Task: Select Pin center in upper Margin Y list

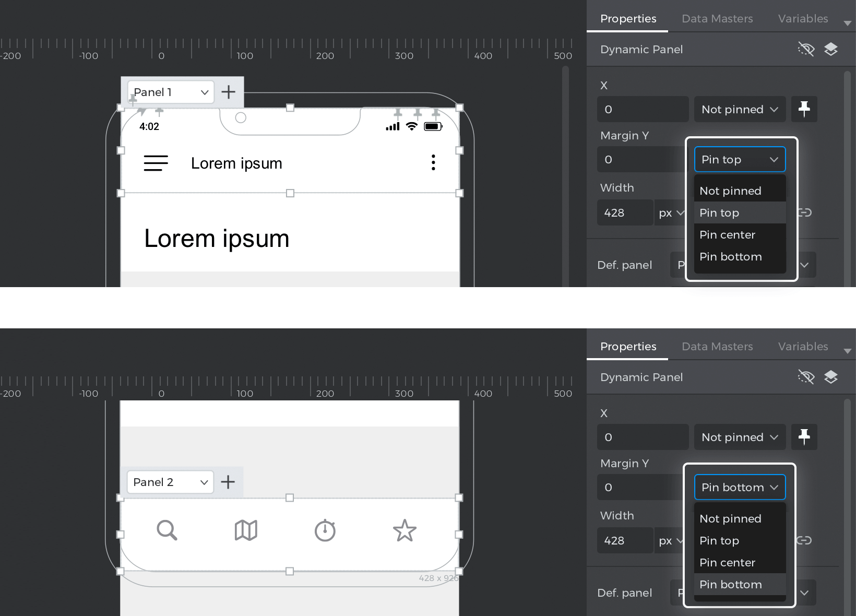Action: (740, 234)
